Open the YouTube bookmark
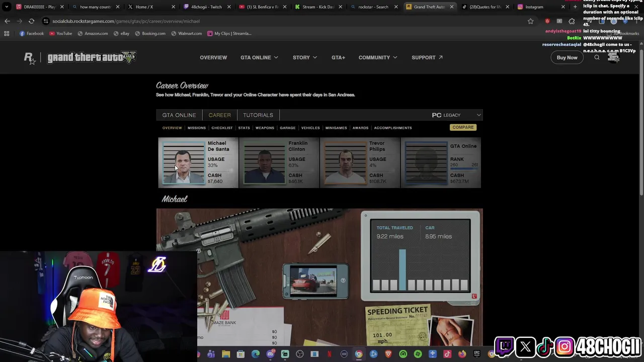Screen dimensions: 644x362 (61, 33)
